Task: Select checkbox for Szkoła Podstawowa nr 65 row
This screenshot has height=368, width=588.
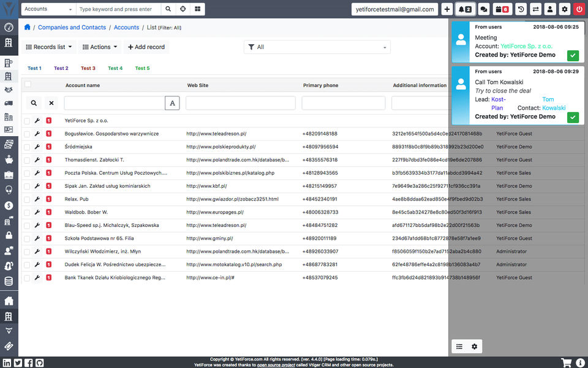Action: click(27, 239)
